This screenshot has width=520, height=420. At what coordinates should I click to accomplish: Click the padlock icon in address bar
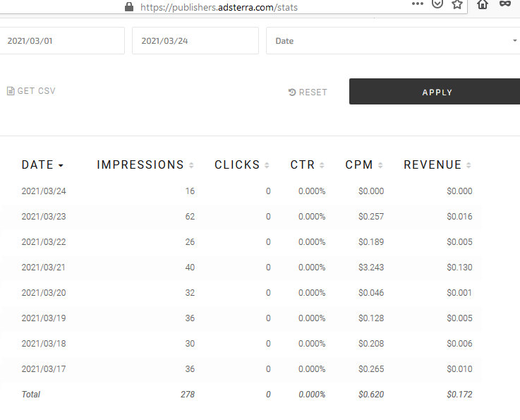(129, 7)
